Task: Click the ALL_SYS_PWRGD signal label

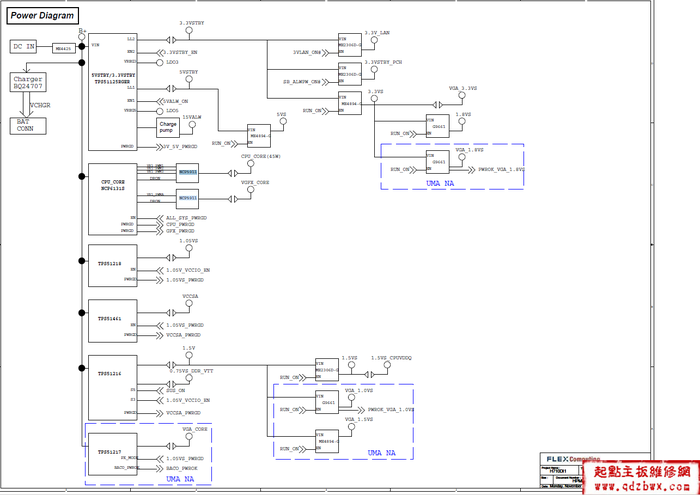Action: (186, 217)
